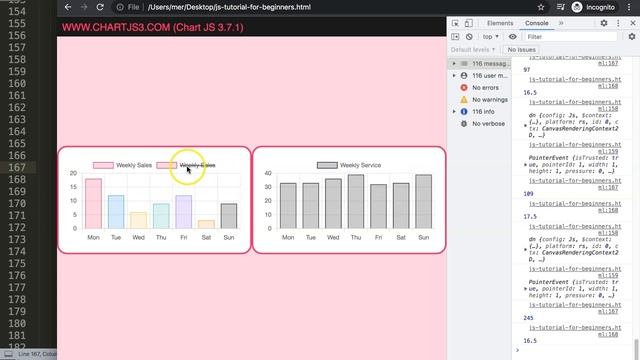Click the yellow warning triangle icon

pyautogui.click(x=464, y=100)
